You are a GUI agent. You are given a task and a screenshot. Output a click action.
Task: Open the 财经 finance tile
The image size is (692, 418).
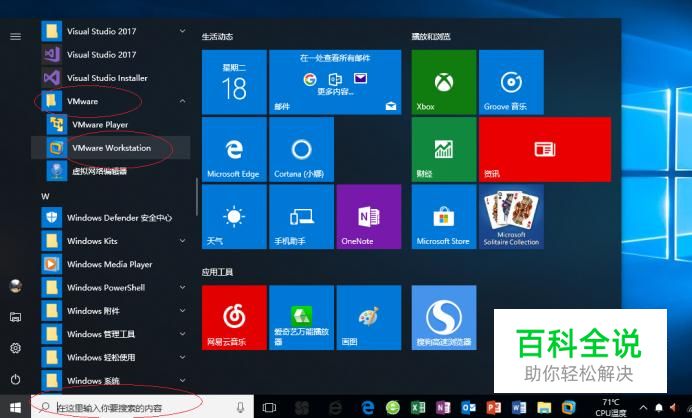pyautogui.click(x=444, y=149)
